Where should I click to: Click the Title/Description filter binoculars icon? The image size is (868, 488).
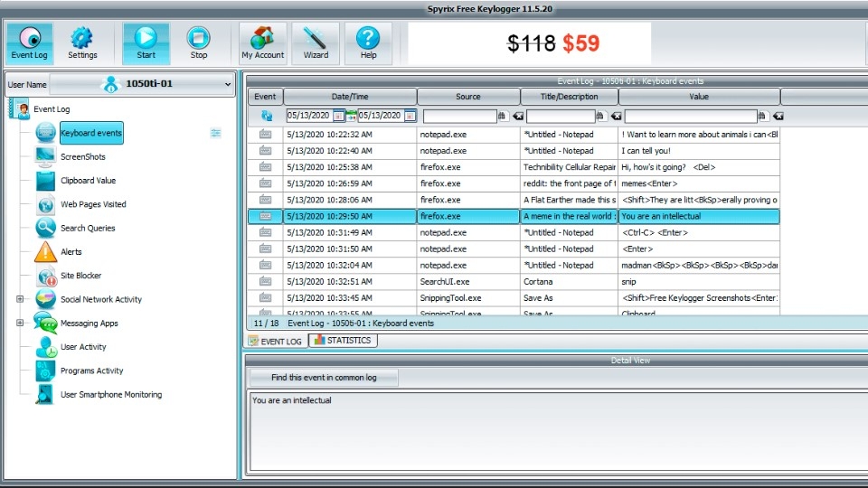pos(600,116)
